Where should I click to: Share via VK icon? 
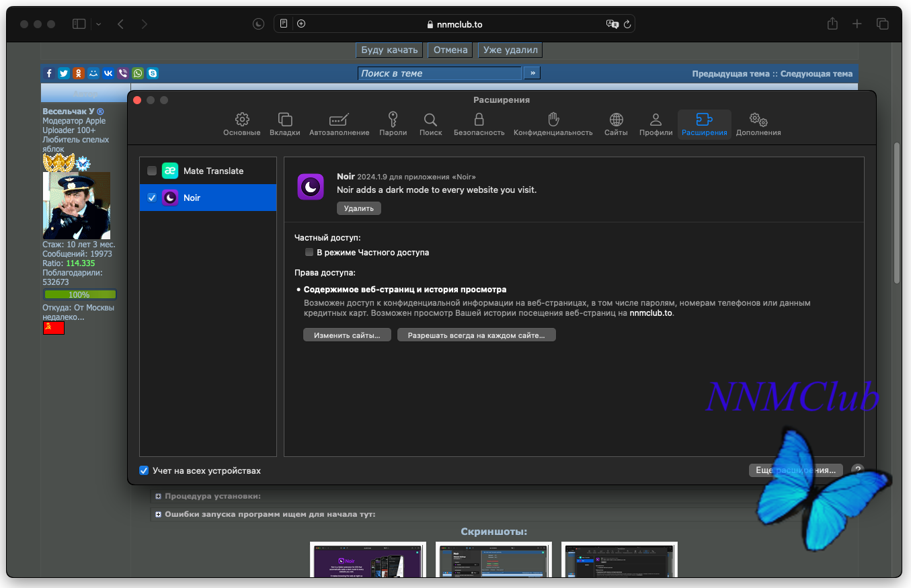pyautogui.click(x=108, y=73)
